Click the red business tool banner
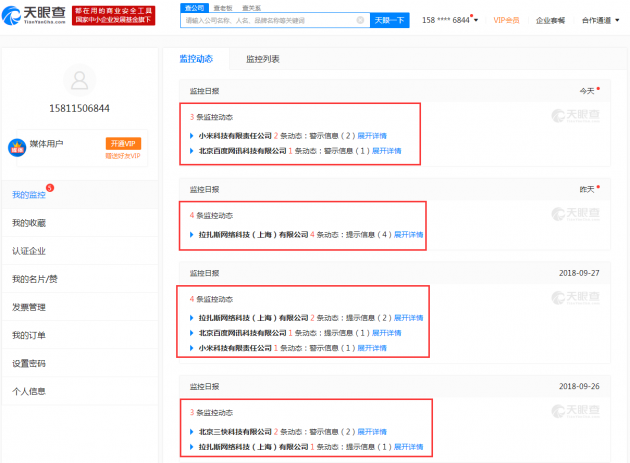 (113, 15)
